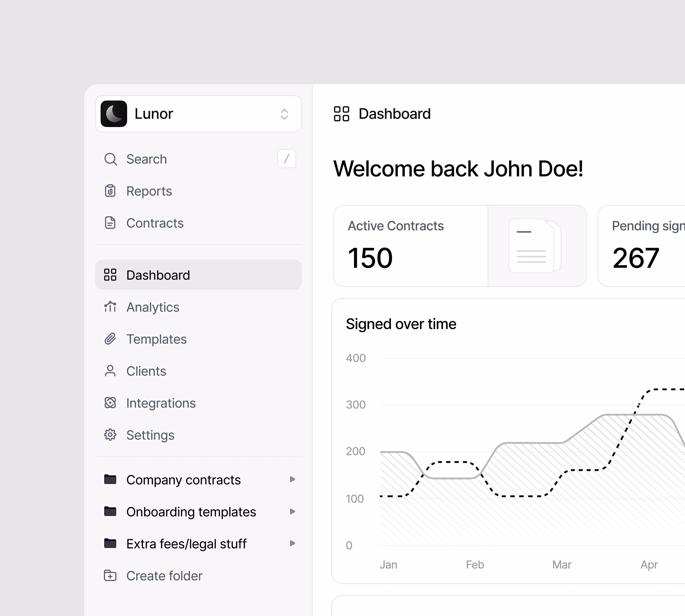Click the slash shortcut key badge

286,159
